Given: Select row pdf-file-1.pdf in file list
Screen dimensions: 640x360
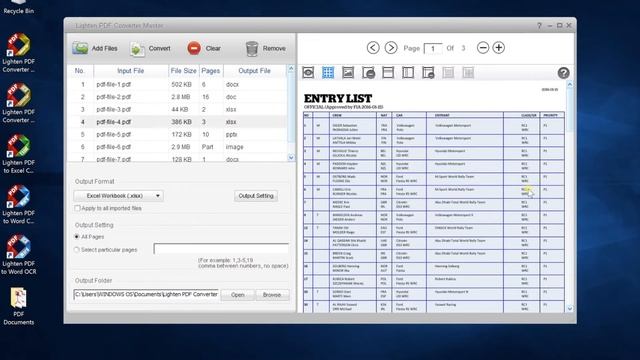Looking at the screenshot, I should [177, 84].
